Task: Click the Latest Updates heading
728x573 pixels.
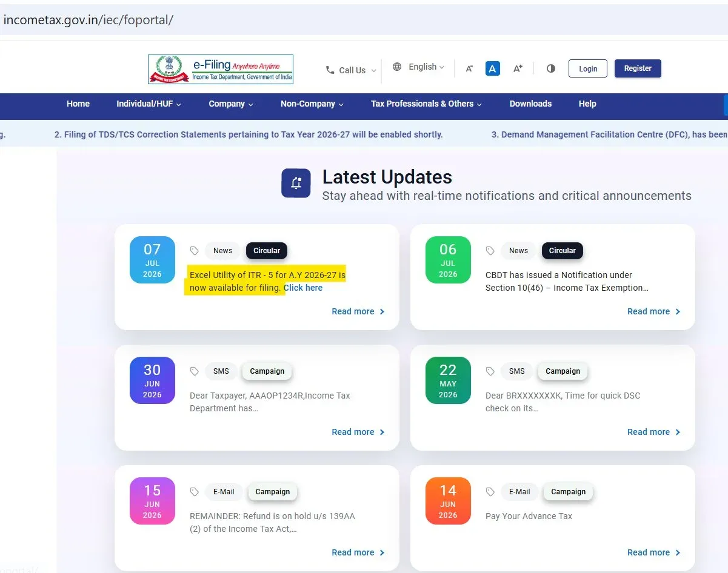Action: [x=387, y=177]
